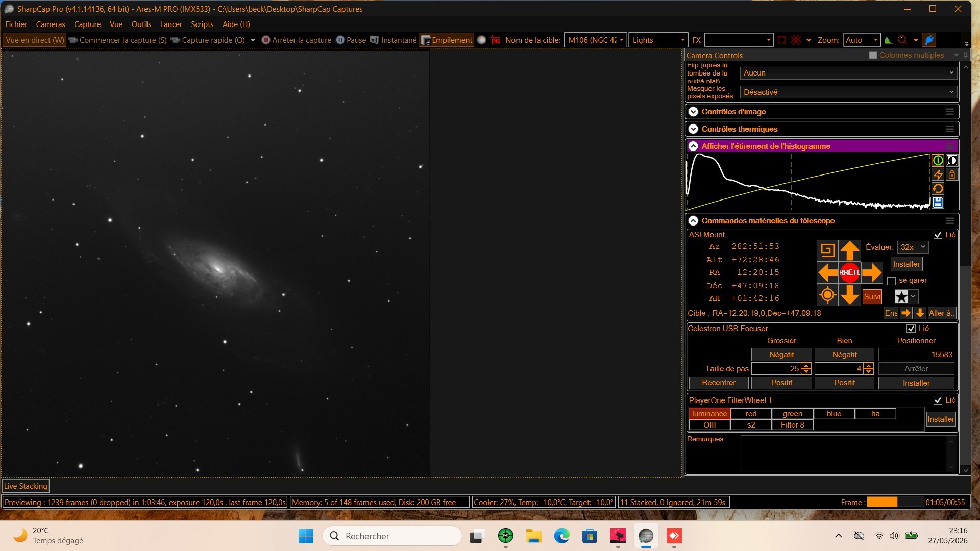Screen dimensions: 980x551
Task: Click the green histogram icon beside Zoom
Action: click(x=889, y=40)
